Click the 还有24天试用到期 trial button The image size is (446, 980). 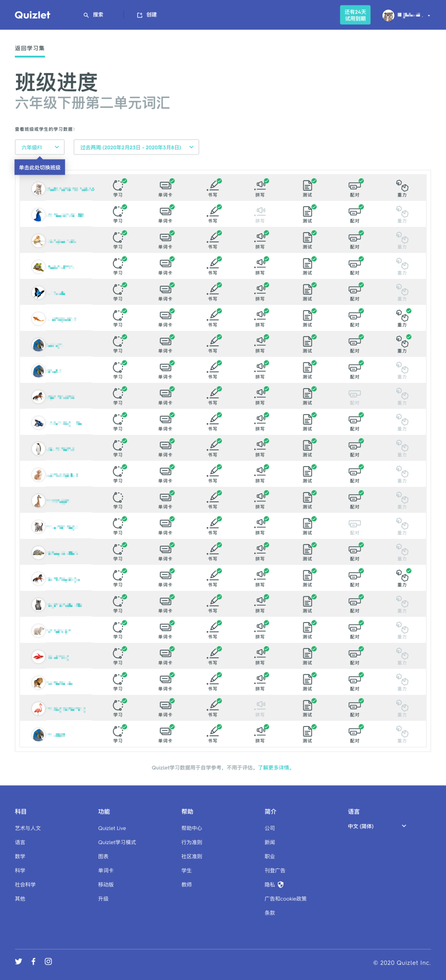(x=355, y=15)
